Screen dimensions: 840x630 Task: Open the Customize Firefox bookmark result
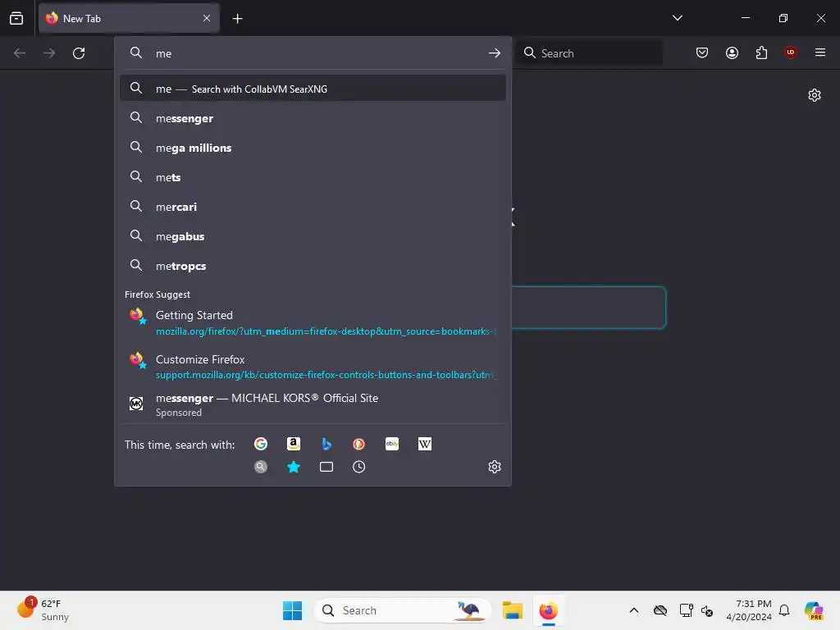tap(313, 367)
